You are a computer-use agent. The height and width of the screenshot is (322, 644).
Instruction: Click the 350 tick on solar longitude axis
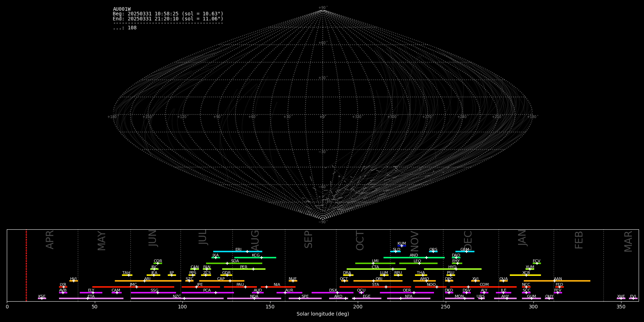[621, 307]
